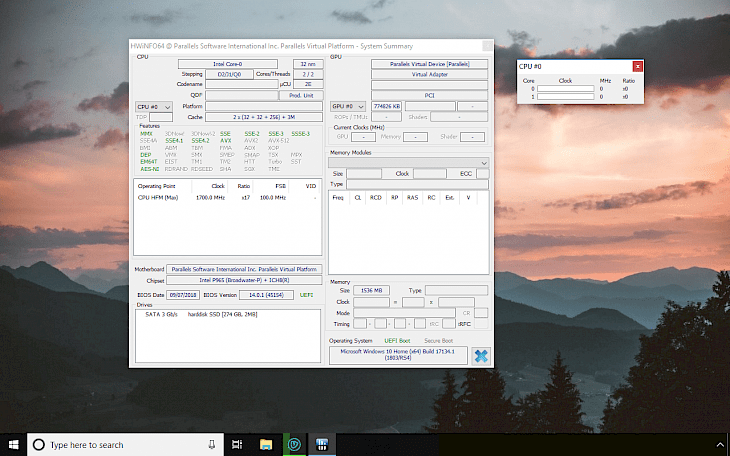Click the 32 nm process field

coord(308,64)
